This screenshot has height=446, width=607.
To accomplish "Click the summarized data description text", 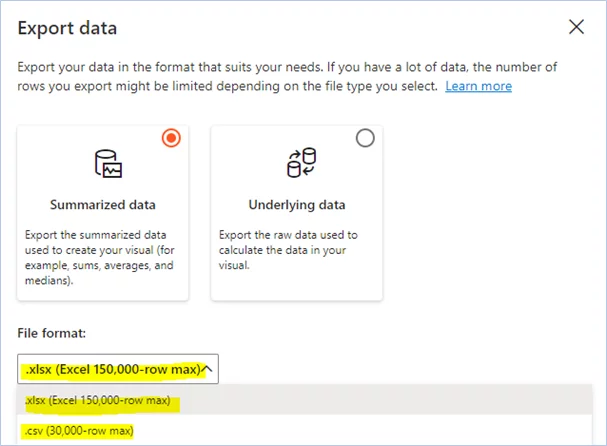I will click(x=100, y=257).
